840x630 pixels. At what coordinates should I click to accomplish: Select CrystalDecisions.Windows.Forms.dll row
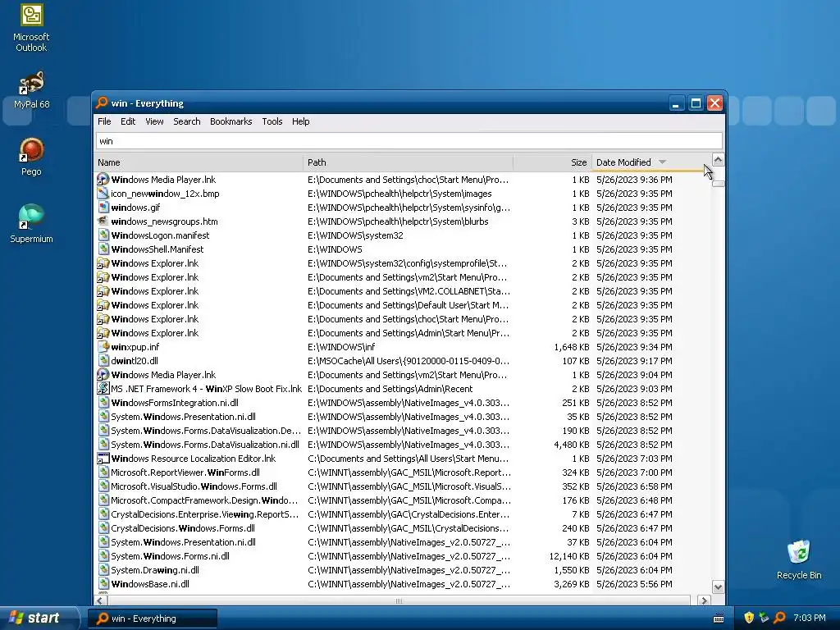pos(402,527)
